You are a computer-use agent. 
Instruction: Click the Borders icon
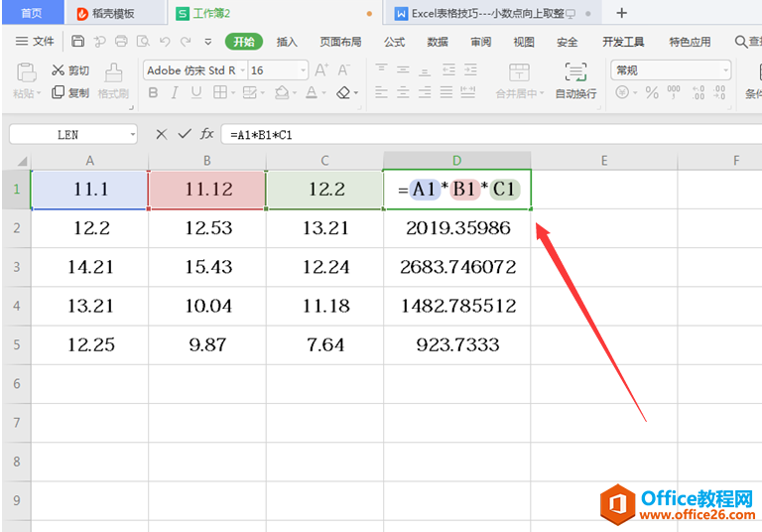pyautogui.click(x=220, y=92)
